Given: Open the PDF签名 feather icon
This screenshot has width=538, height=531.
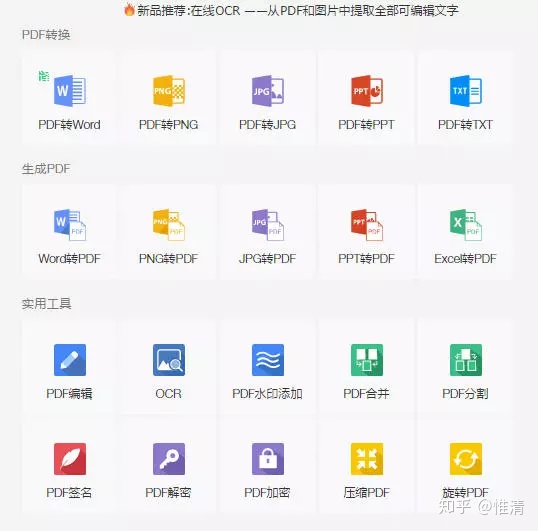Looking at the screenshot, I should (x=70, y=459).
